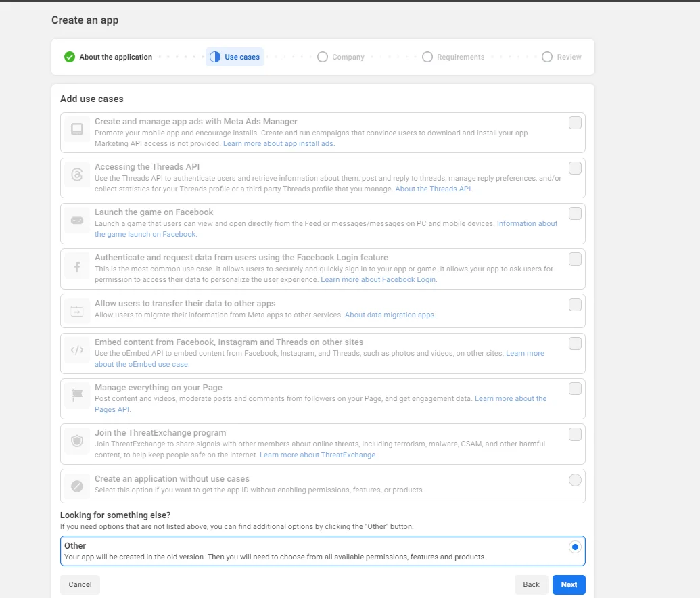This screenshot has height=598, width=700.
Task: Check the Embed content on other sites checkbox
Action: pyautogui.click(x=575, y=344)
